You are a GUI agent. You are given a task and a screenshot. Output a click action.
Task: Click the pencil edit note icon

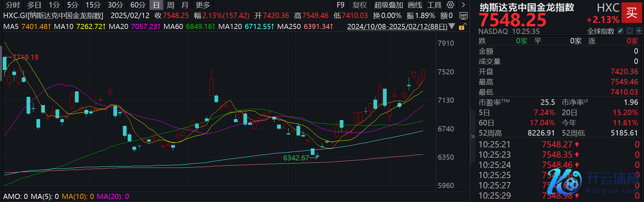[x=621, y=31]
